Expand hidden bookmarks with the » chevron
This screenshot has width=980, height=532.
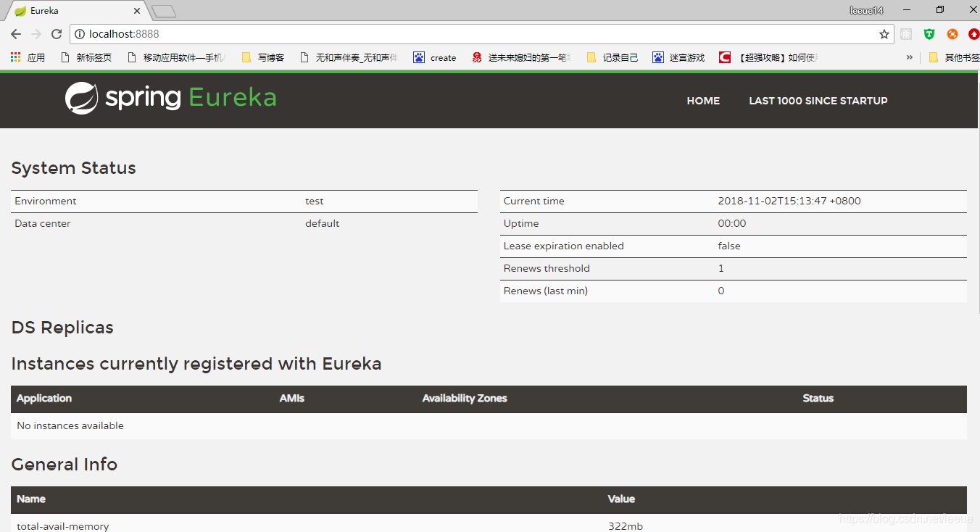pos(910,57)
